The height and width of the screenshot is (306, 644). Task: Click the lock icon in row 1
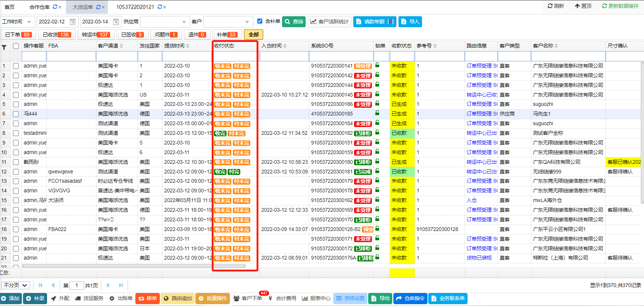[377, 65]
